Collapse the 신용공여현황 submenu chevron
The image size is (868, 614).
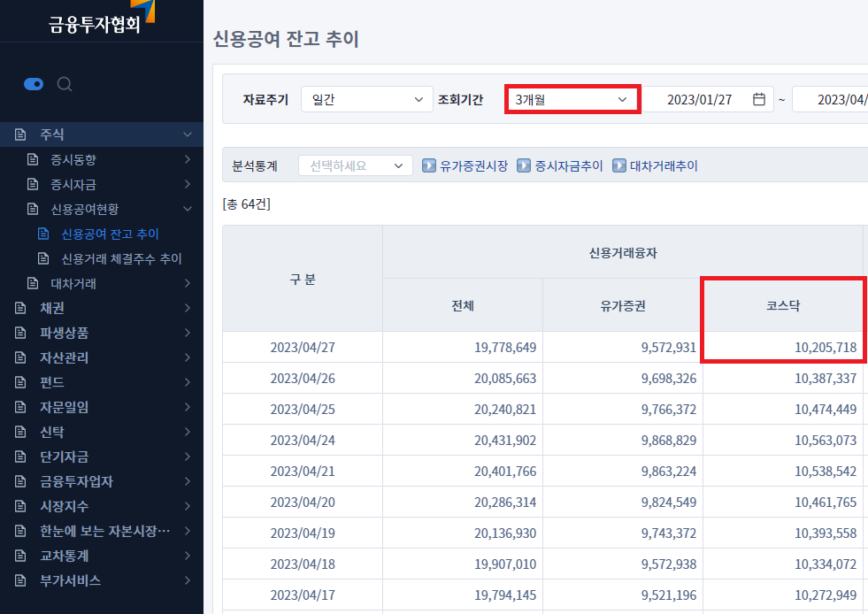tap(188, 209)
